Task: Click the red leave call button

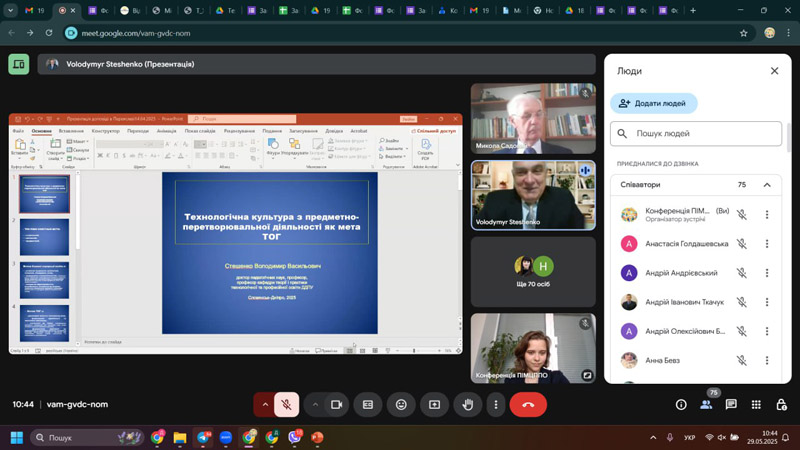Action: coord(528,405)
